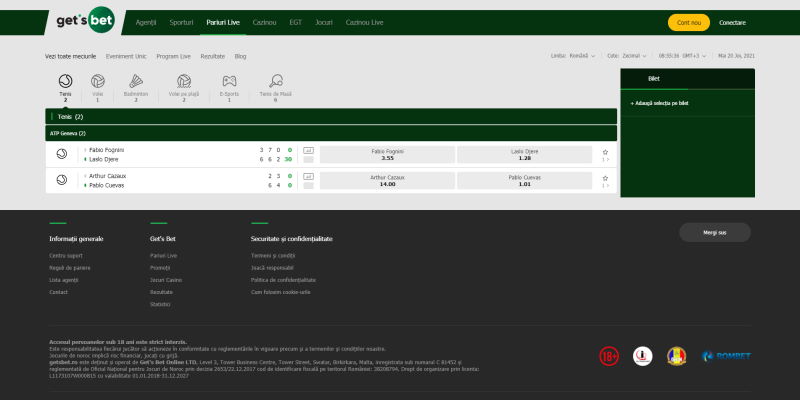Open the Jocuri menu item
This screenshot has width=800, height=400.
(324, 22)
